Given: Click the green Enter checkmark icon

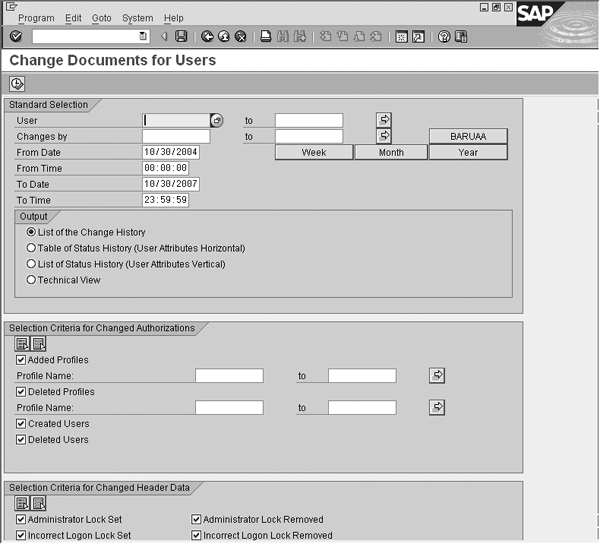Looking at the screenshot, I should [16, 36].
